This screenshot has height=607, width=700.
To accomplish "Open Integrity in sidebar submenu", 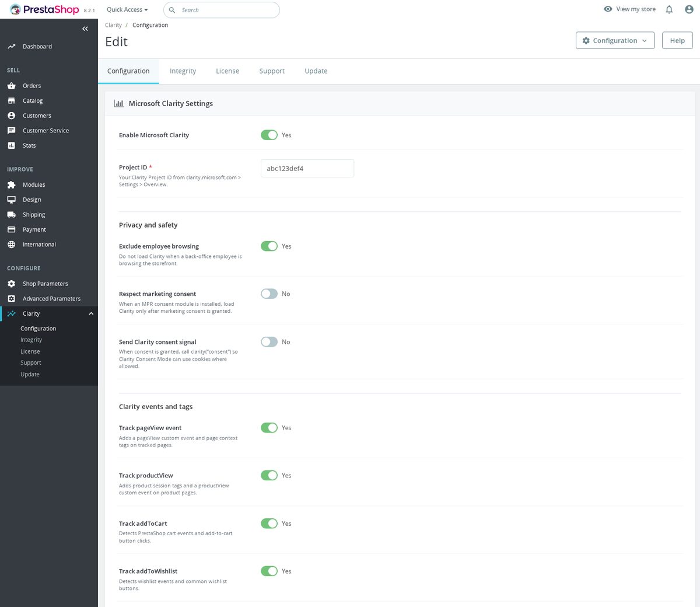I will 32,340.
